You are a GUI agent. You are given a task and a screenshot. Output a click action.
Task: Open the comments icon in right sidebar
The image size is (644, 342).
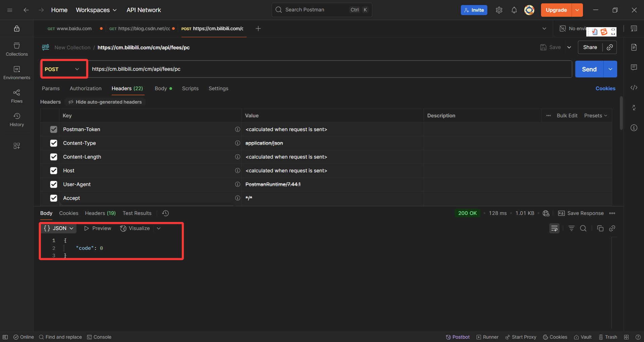click(x=634, y=67)
